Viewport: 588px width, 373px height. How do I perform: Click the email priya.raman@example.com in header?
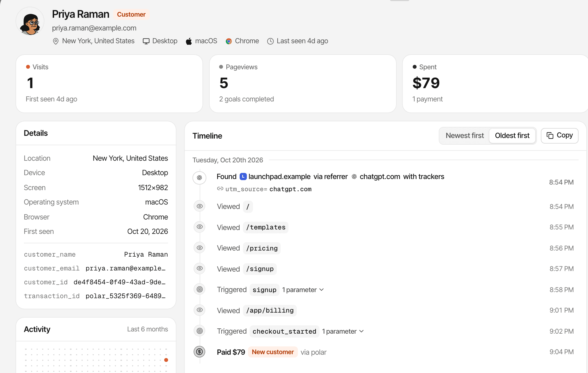[x=94, y=28]
